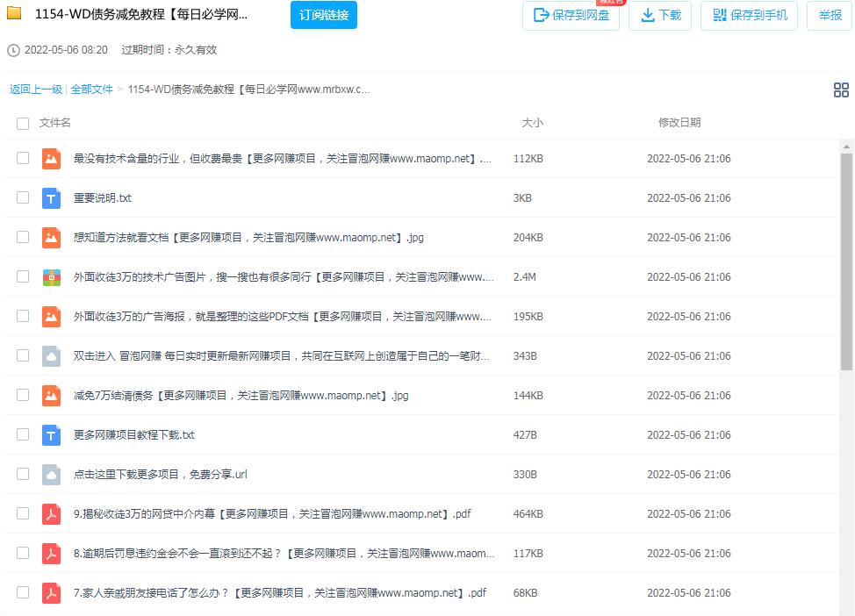Select the checkbox for 重要说明.txt
855x616 pixels.
[x=23, y=197]
